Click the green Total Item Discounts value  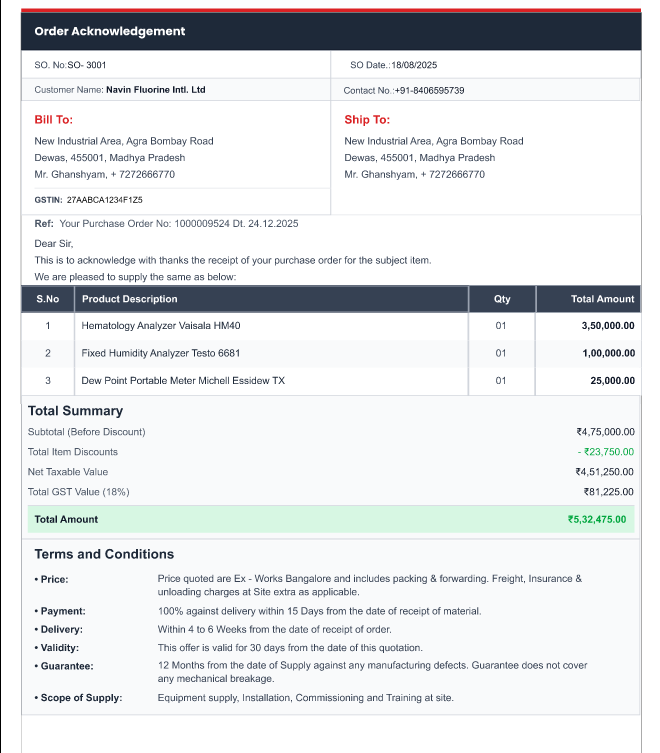[x=606, y=452]
